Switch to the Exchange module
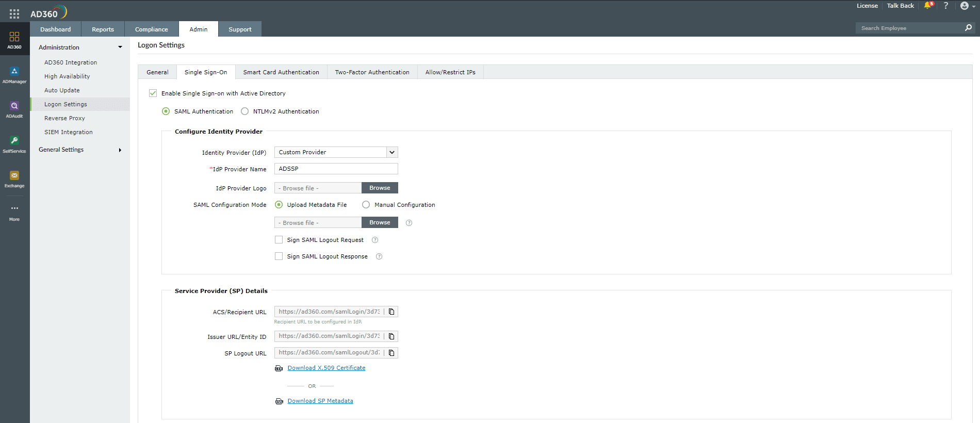This screenshot has height=423, width=980. (14, 179)
